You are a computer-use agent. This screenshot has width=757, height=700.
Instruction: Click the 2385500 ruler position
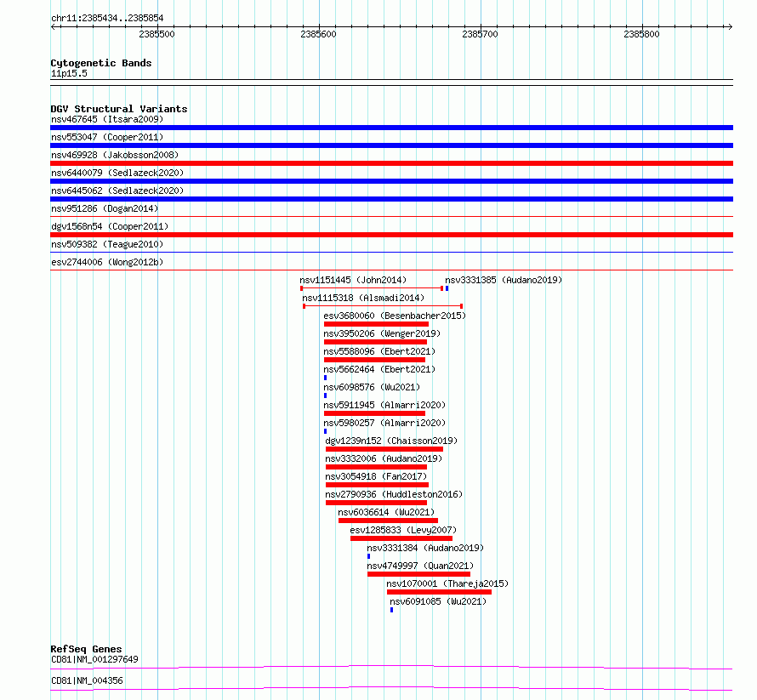[157, 34]
